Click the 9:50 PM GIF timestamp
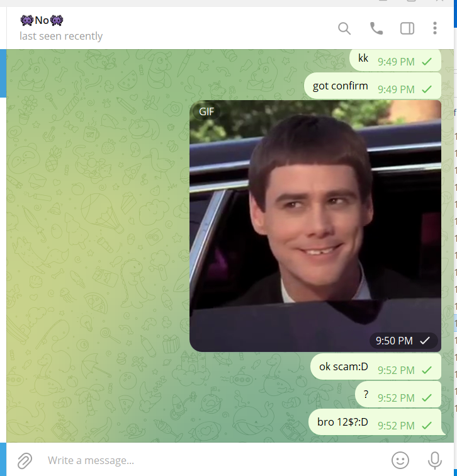Screen dimensions: 457x476 394,341
